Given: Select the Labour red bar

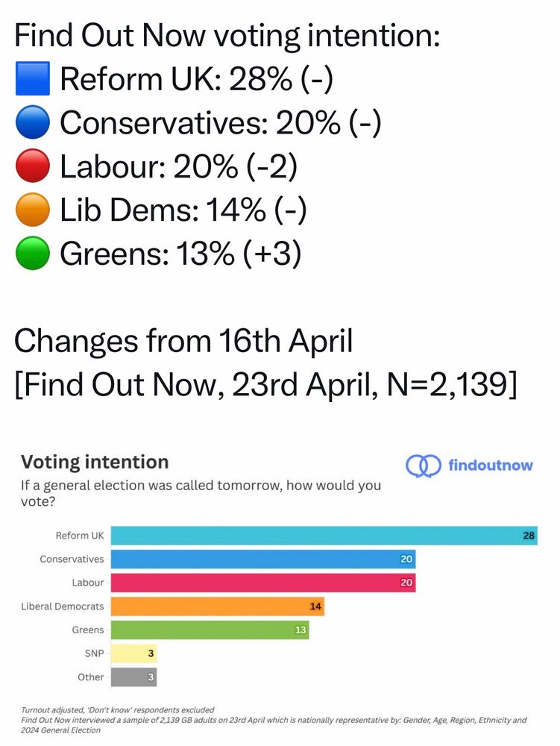Looking at the screenshot, I should tap(263, 583).
